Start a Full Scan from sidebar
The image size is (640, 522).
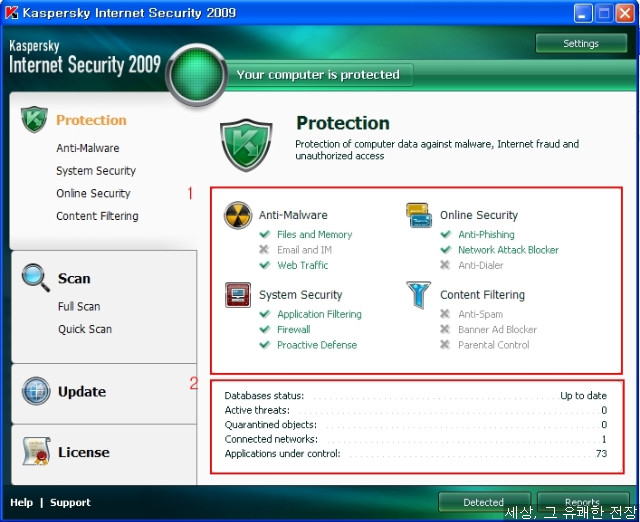point(79,306)
